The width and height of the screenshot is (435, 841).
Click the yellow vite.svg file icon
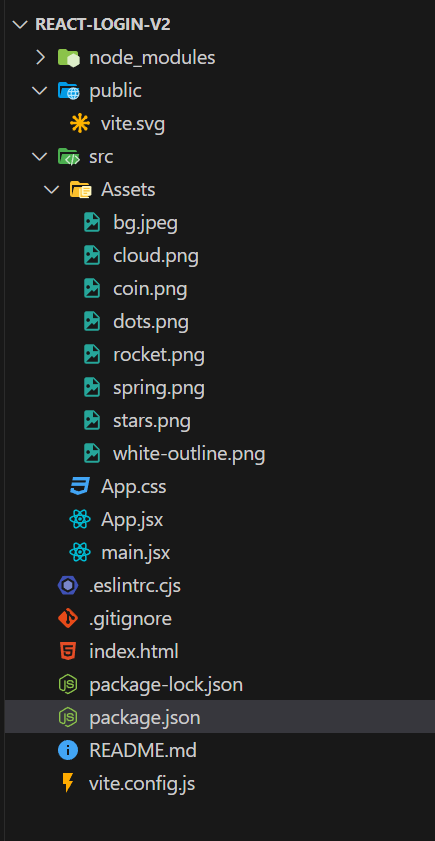[x=80, y=124]
